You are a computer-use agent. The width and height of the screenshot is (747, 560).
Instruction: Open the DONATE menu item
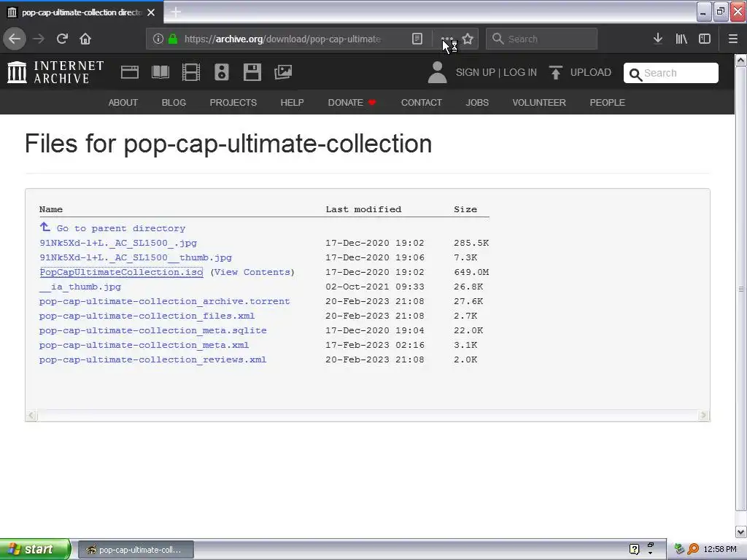point(352,102)
